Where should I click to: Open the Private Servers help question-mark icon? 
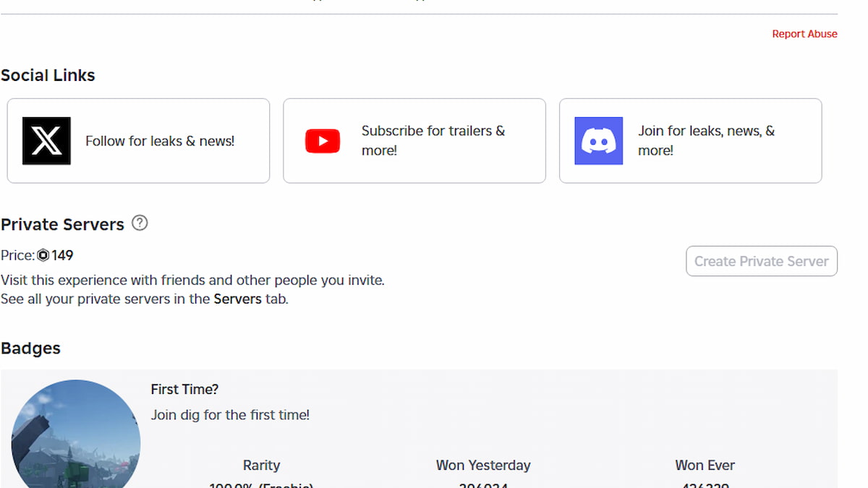click(x=140, y=223)
